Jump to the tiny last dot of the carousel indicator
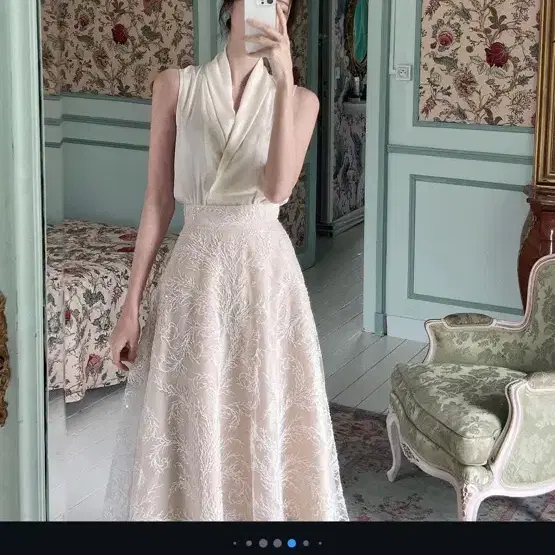The image size is (555, 555). [320, 543]
